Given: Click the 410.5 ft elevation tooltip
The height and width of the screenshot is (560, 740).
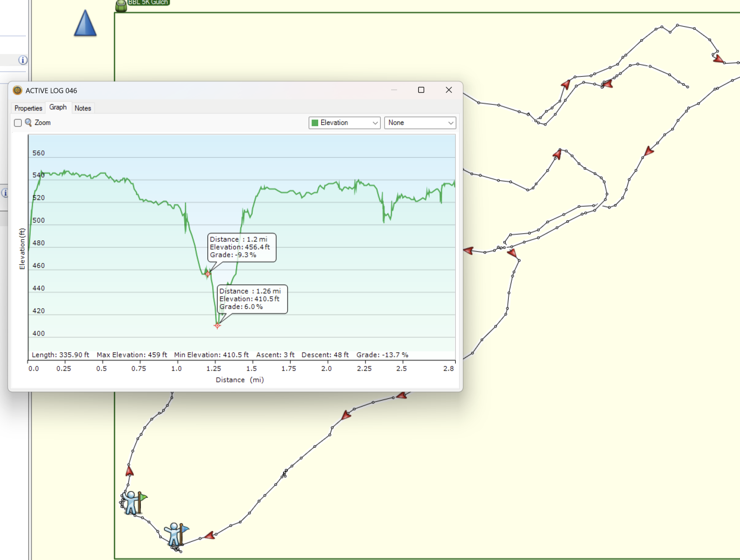Looking at the screenshot, I should coord(252,299).
